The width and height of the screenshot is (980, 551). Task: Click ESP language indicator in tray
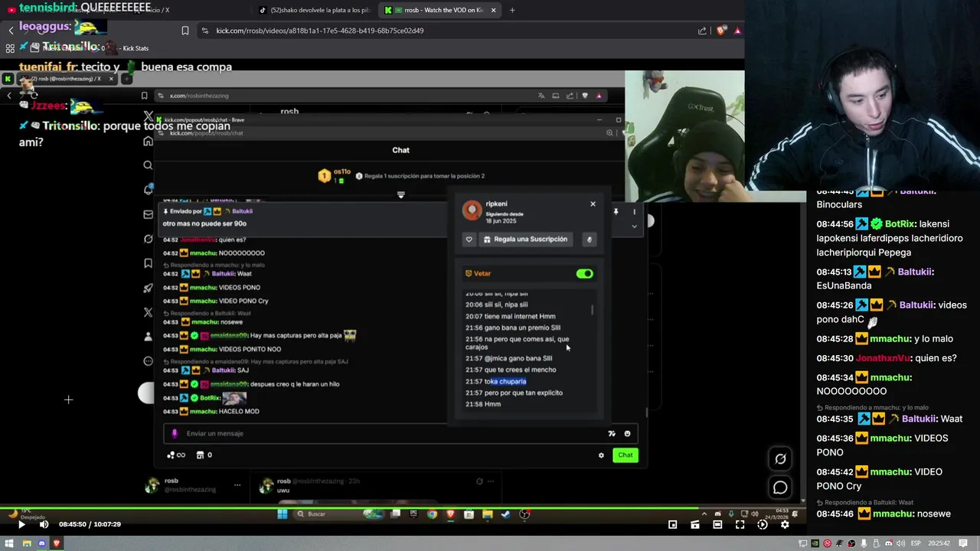click(x=916, y=543)
